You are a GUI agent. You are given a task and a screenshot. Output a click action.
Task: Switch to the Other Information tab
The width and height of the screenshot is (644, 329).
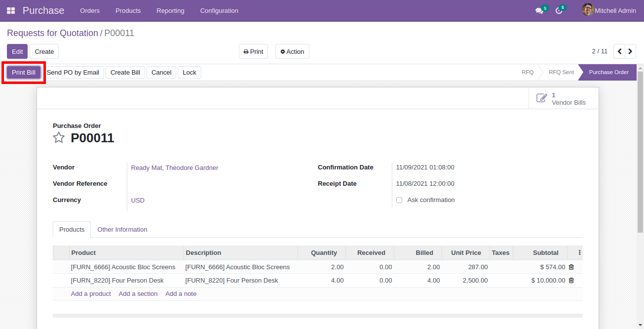[122, 230]
